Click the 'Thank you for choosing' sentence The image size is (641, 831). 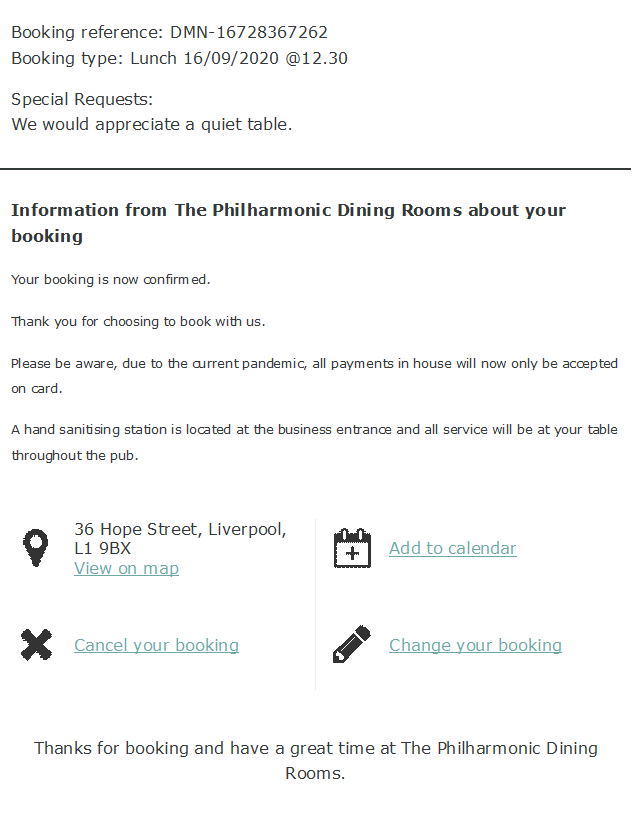click(138, 321)
